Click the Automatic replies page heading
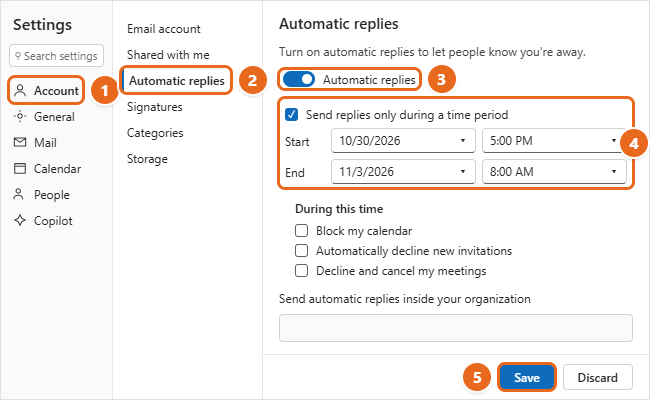 [x=339, y=24]
